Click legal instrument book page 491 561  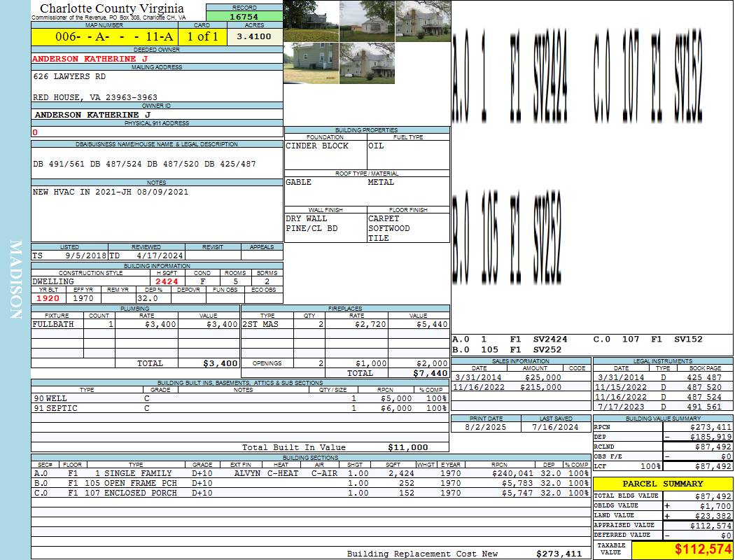pos(705,407)
